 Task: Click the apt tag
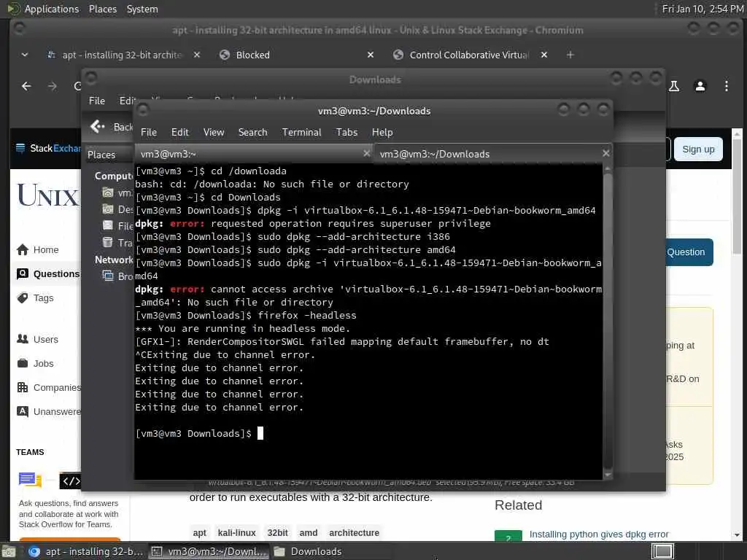200,533
